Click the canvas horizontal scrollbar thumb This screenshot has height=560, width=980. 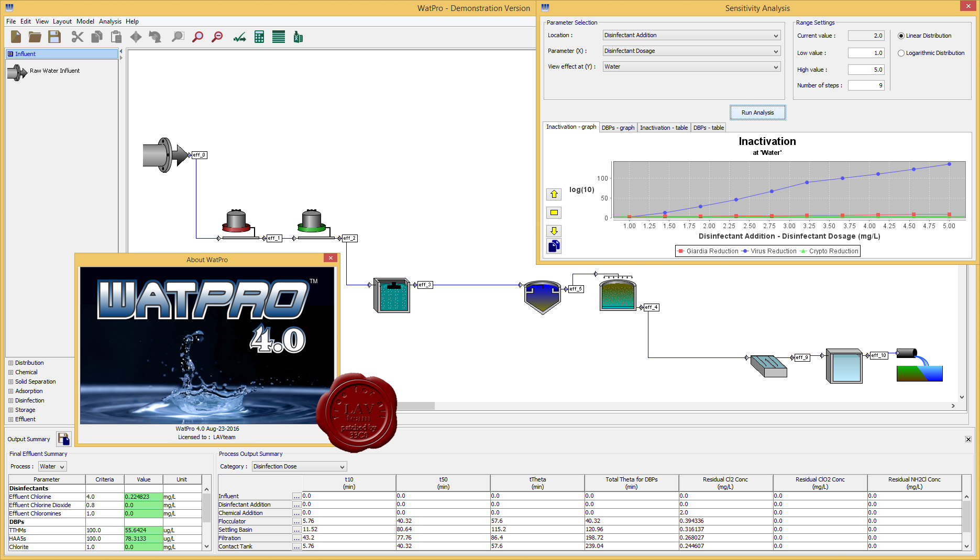tap(415, 406)
